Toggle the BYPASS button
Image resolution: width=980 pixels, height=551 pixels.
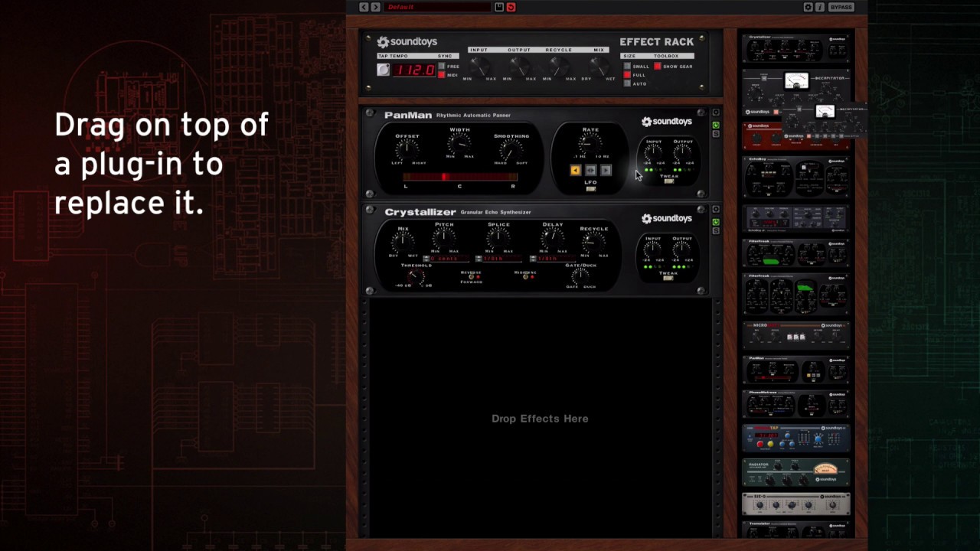(x=841, y=7)
